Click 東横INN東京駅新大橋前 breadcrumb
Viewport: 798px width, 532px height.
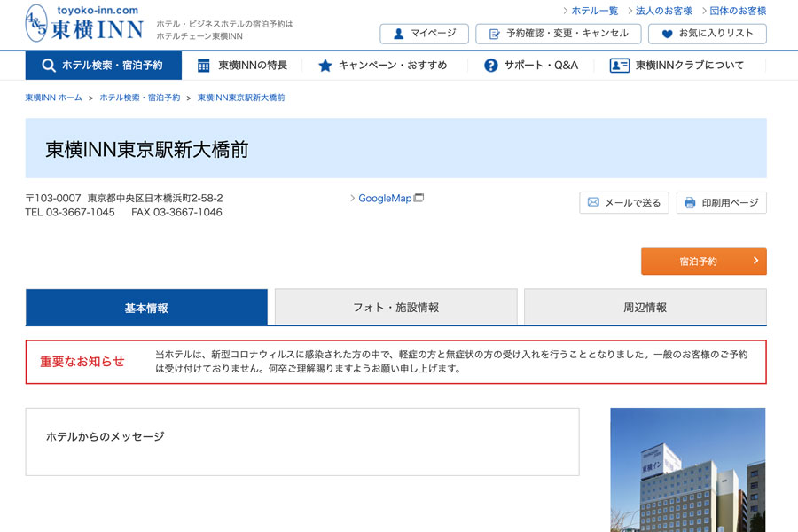click(x=241, y=98)
